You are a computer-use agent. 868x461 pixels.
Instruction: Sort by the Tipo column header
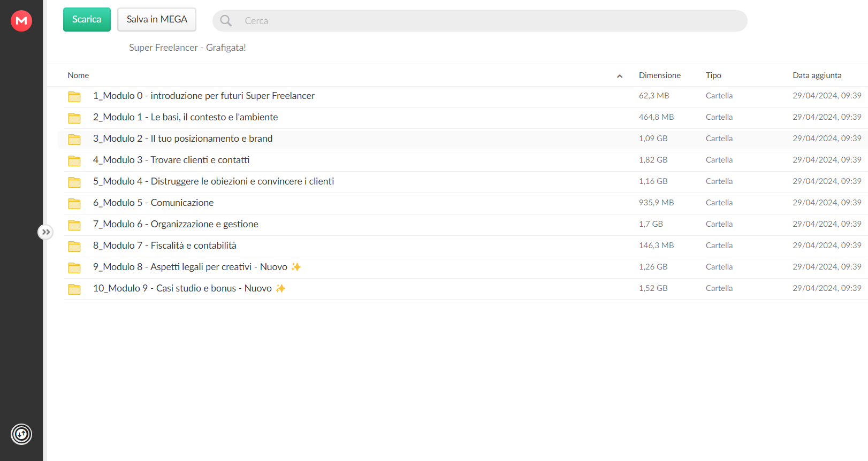tap(713, 75)
